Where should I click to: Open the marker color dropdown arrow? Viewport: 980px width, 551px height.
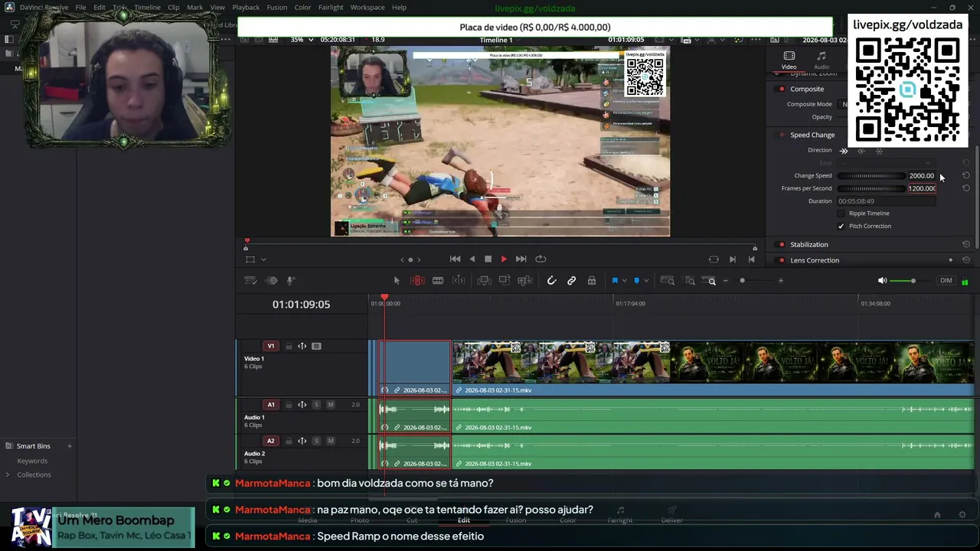click(646, 281)
